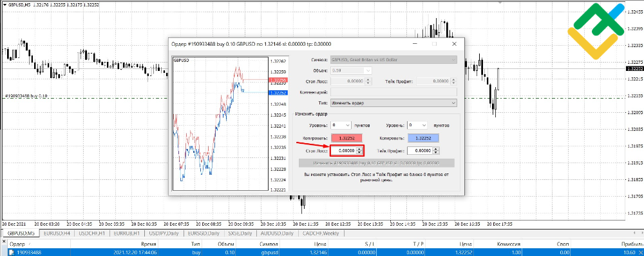This screenshot has height=256, width=644.
Task: Open the Символ GBPUSD dropdown
Action: [394, 60]
